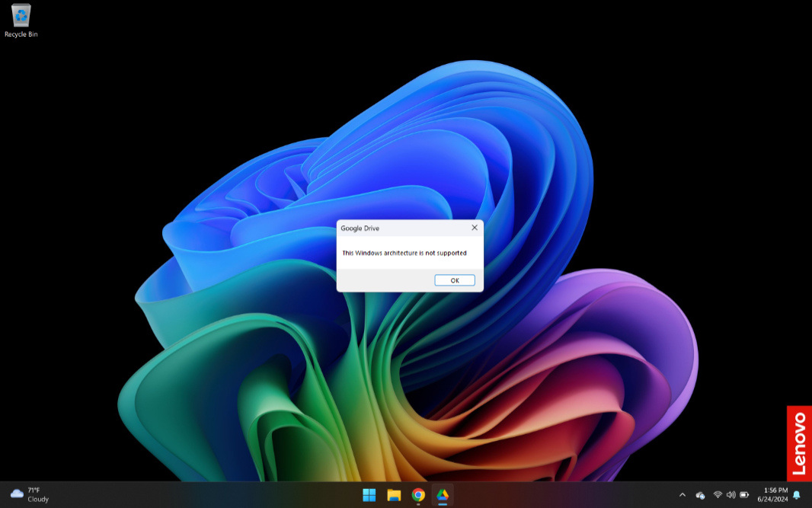Launch Google Chrome from the taskbar
Screen dimensions: 812x508
[x=418, y=495]
